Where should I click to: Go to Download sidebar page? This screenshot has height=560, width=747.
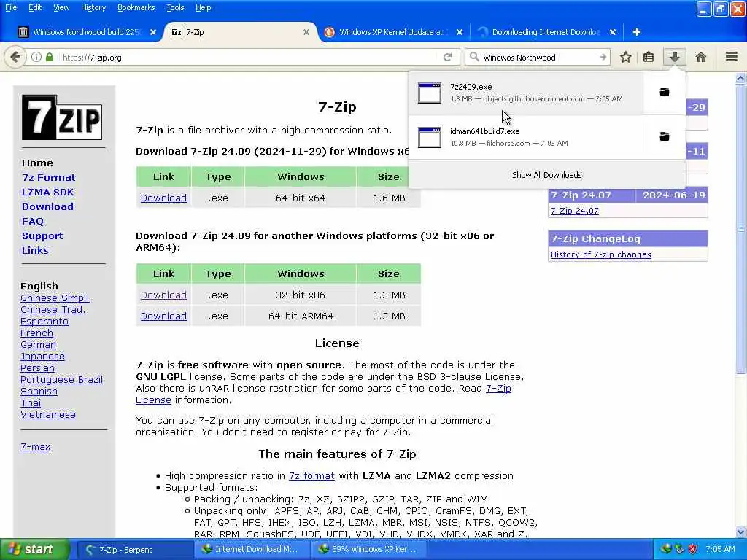47,206
